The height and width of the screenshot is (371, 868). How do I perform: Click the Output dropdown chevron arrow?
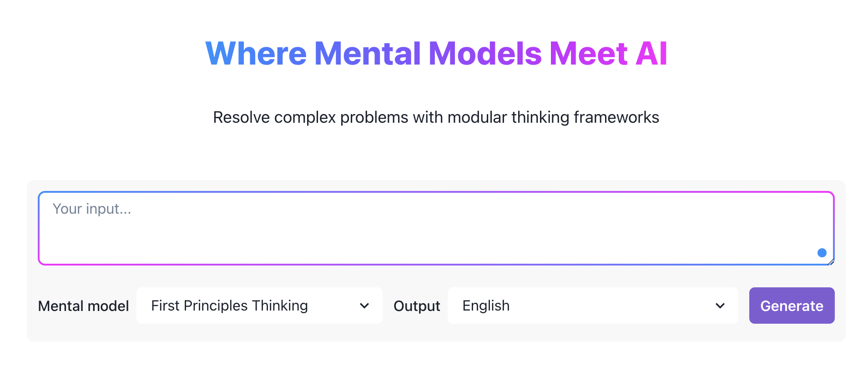[720, 306]
